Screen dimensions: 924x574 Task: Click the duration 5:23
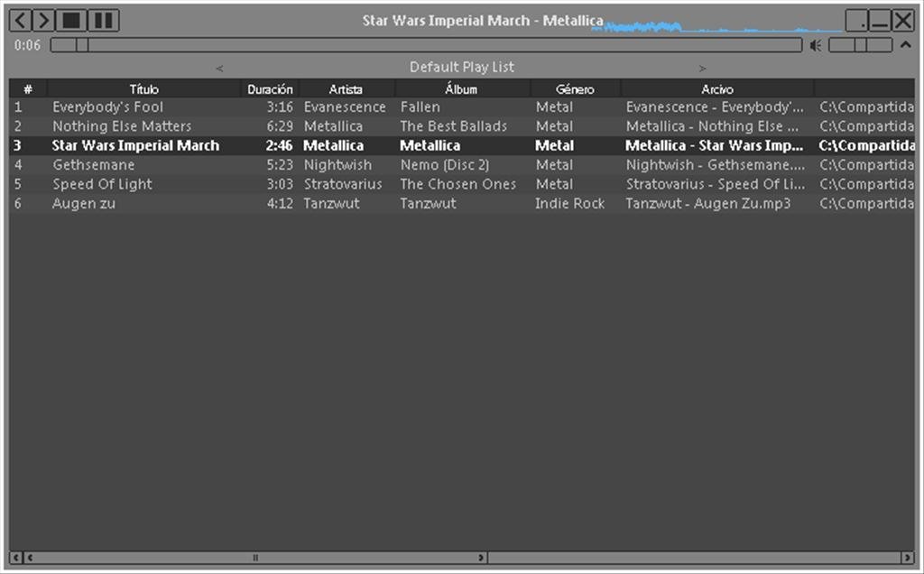(280, 165)
